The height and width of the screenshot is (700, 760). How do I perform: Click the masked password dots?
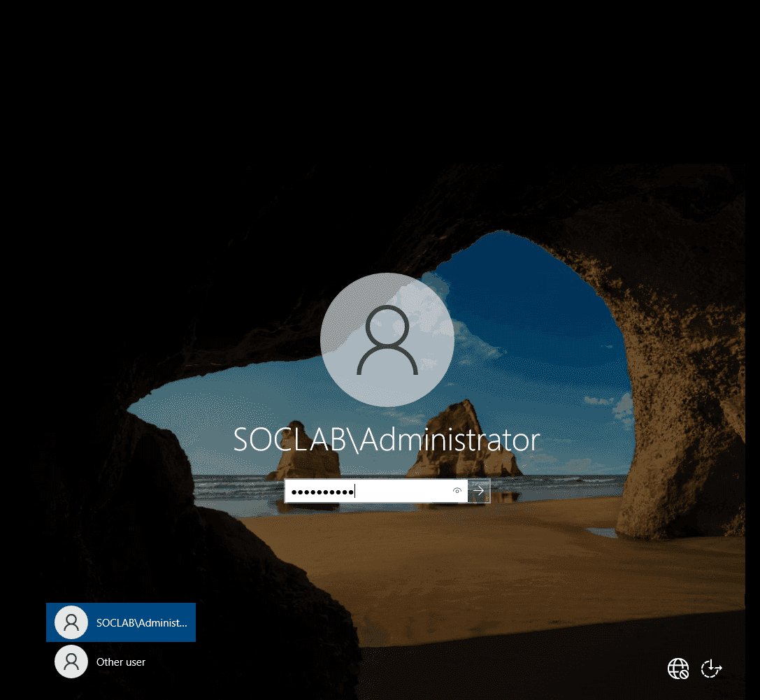(322, 492)
